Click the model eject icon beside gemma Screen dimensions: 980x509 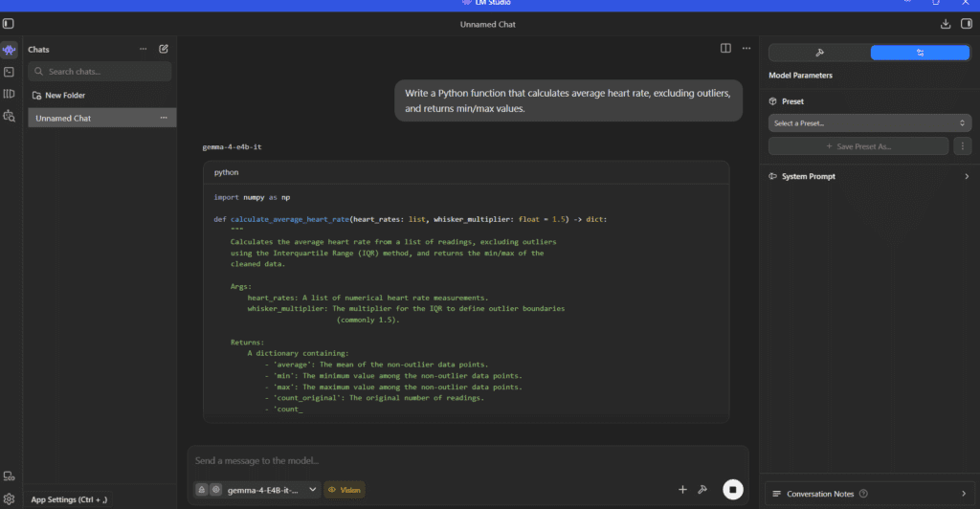(x=201, y=490)
